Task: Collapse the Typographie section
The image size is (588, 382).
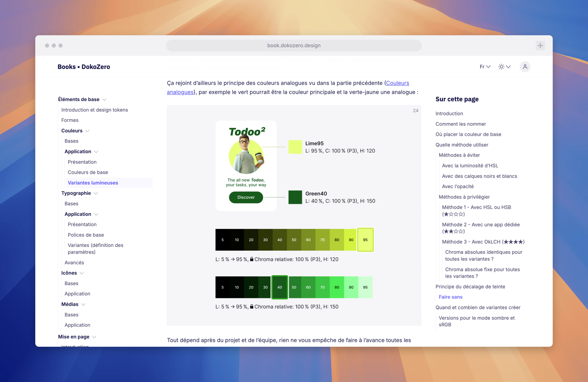Action: (x=96, y=193)
